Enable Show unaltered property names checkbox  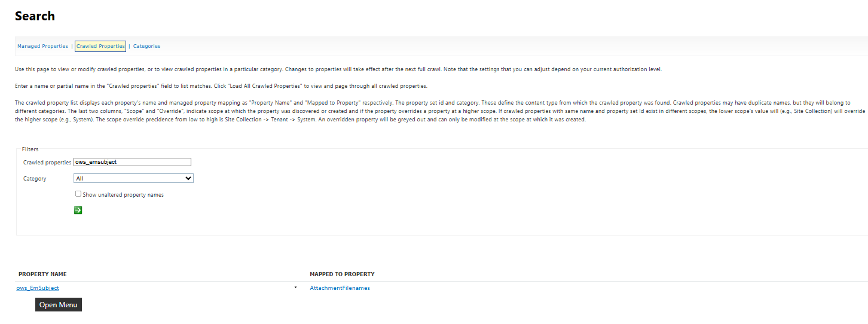[78, 194]
